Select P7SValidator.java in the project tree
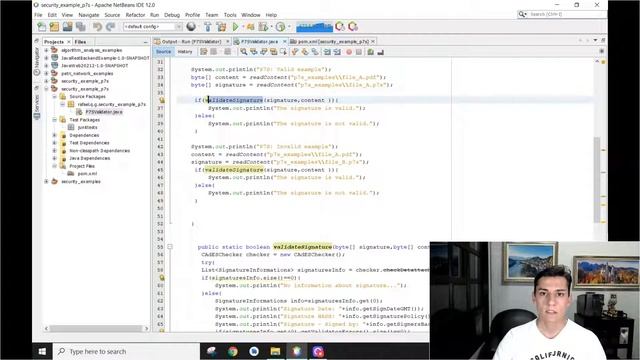The height and width of the screenshot is (360, 640). click(x=104, y=112)
